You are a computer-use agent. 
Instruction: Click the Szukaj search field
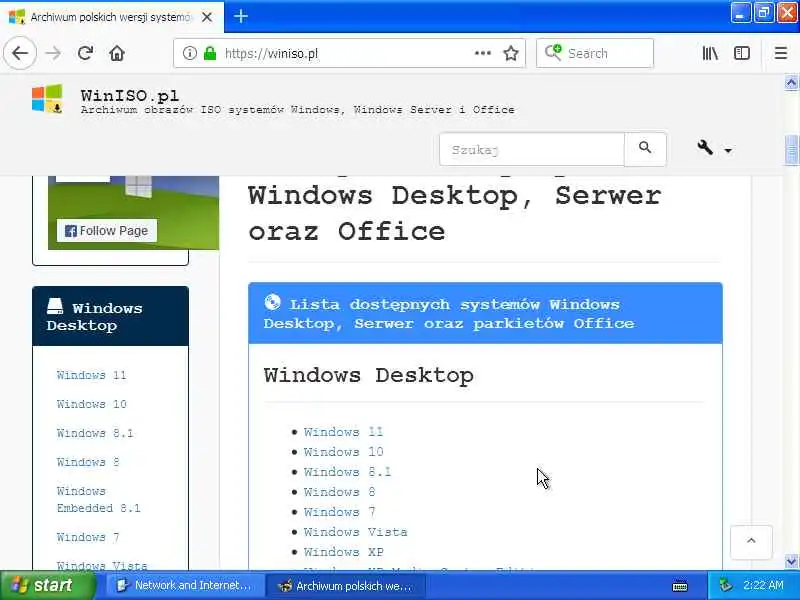tap(532, 149)
